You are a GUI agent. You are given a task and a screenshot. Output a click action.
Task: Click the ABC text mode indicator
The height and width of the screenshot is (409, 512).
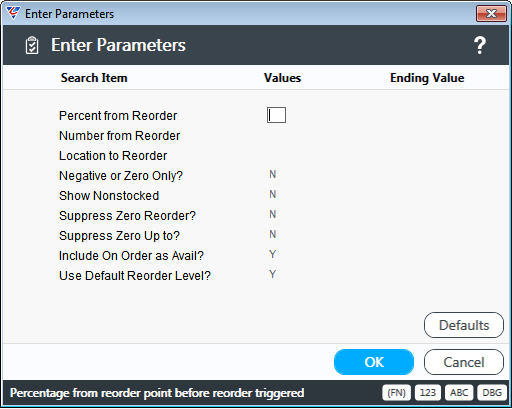(x=459, y=393)
